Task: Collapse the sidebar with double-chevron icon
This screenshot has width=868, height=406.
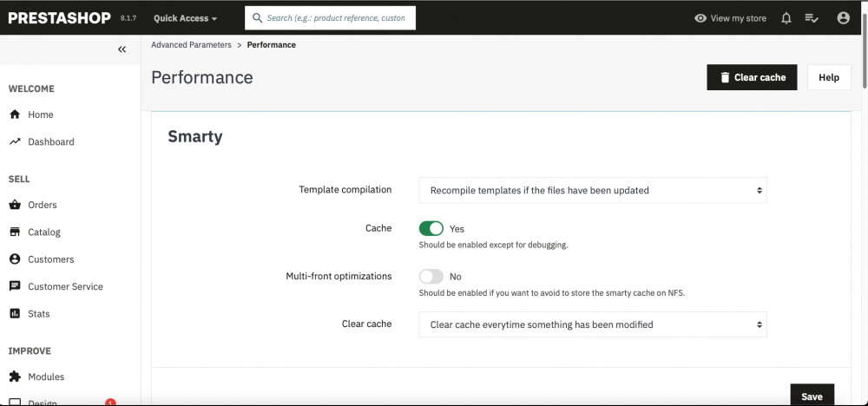Action: point(122,49)
